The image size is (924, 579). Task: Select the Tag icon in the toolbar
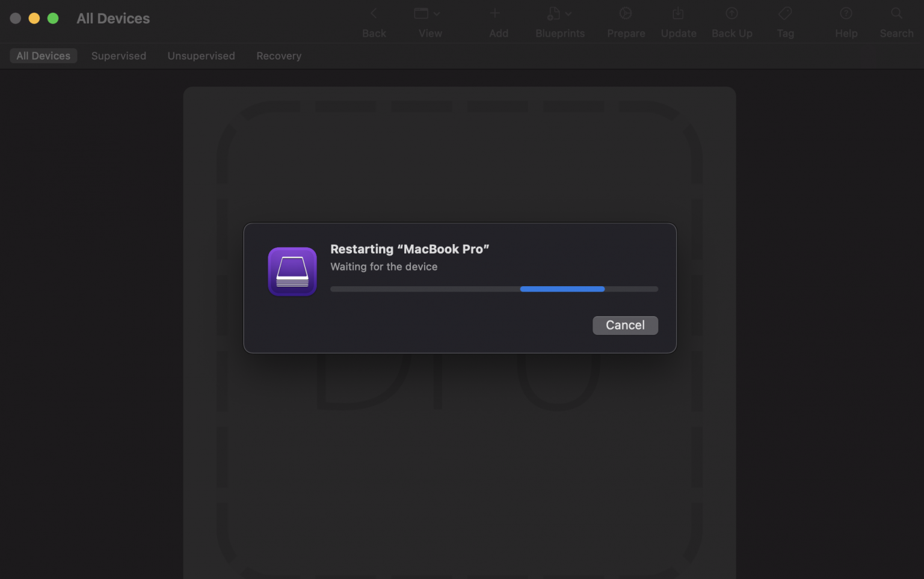[785, 13]
